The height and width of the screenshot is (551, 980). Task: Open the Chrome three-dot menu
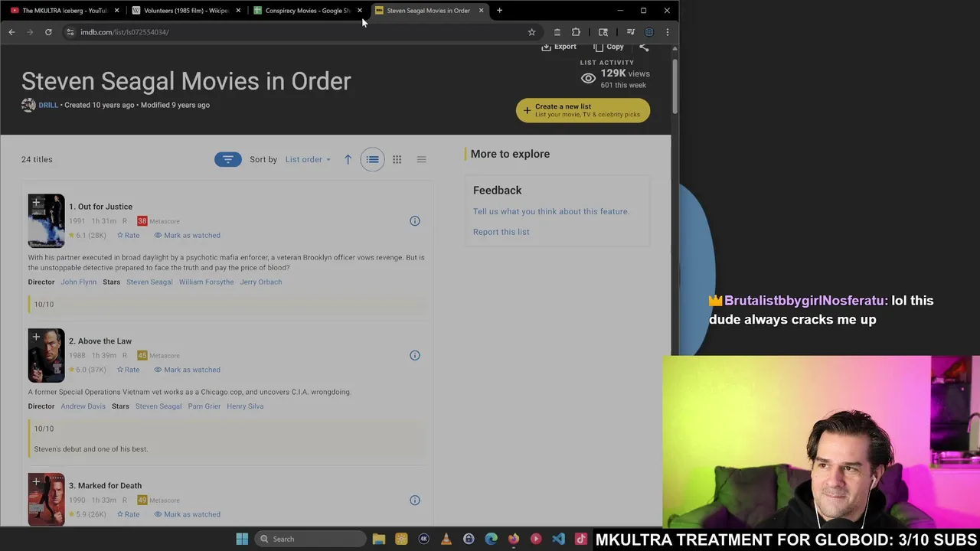tap(667, 32)
